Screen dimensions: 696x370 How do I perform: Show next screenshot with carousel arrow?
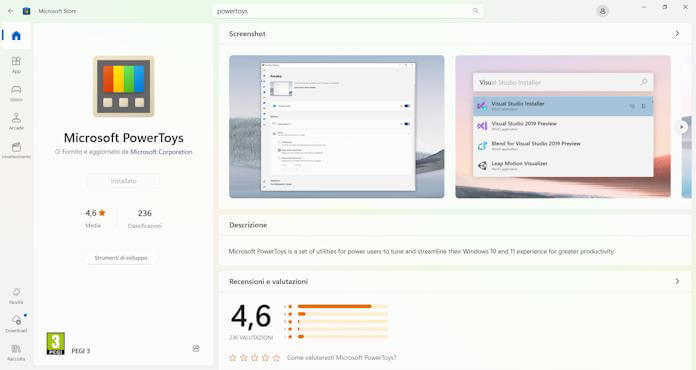coord(682,127)
